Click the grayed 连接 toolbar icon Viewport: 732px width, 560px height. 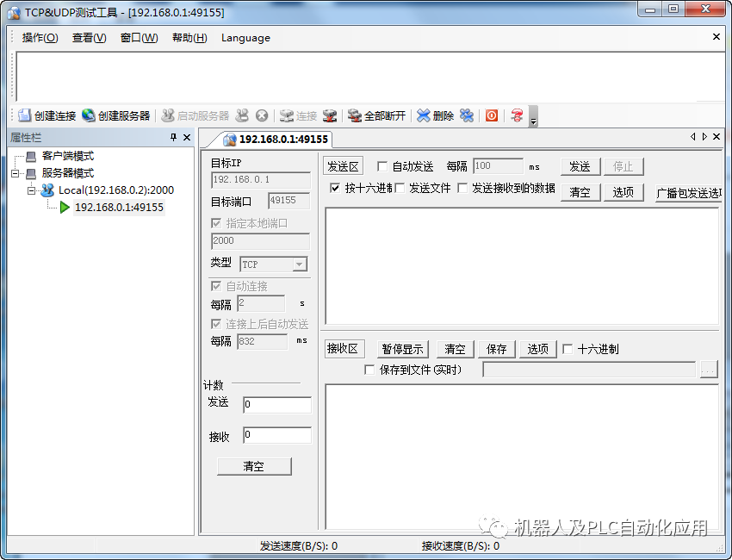click(x=286, y=115)
